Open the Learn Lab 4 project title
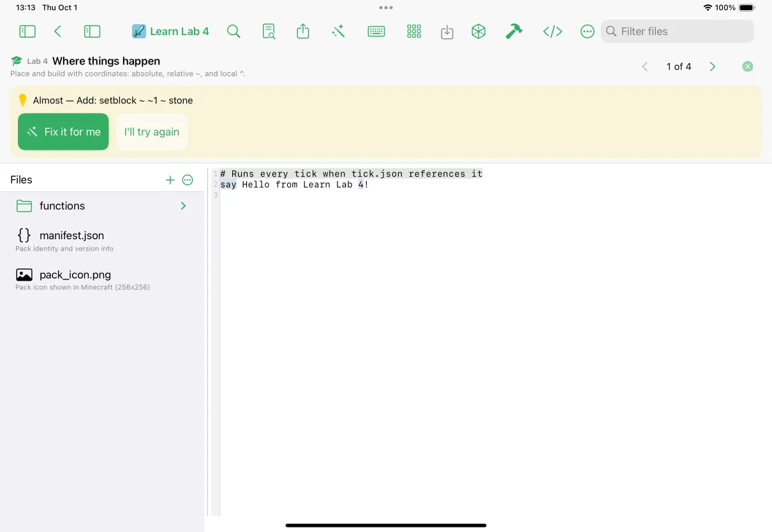 (x=170, y=31)
